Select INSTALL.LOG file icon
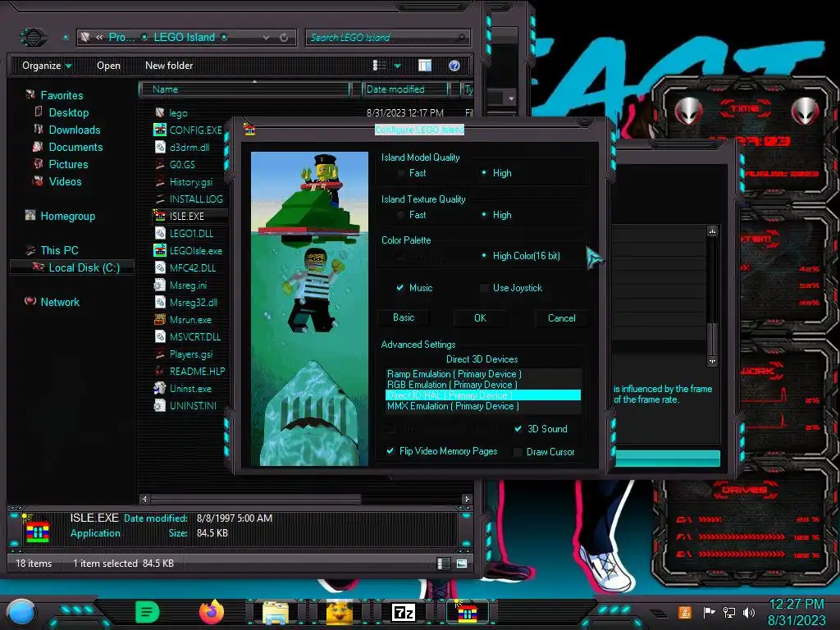 pyautogui.click(x=160, y=199)
